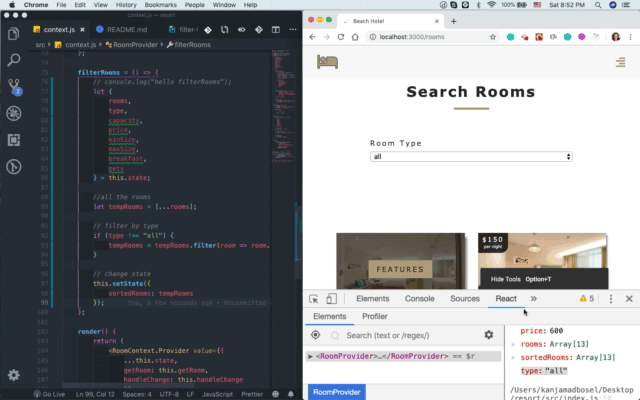The height and width of the screenshot is (400, 640).
Task: Open the hamburger navigation menu on page
Action: (620, 62)
